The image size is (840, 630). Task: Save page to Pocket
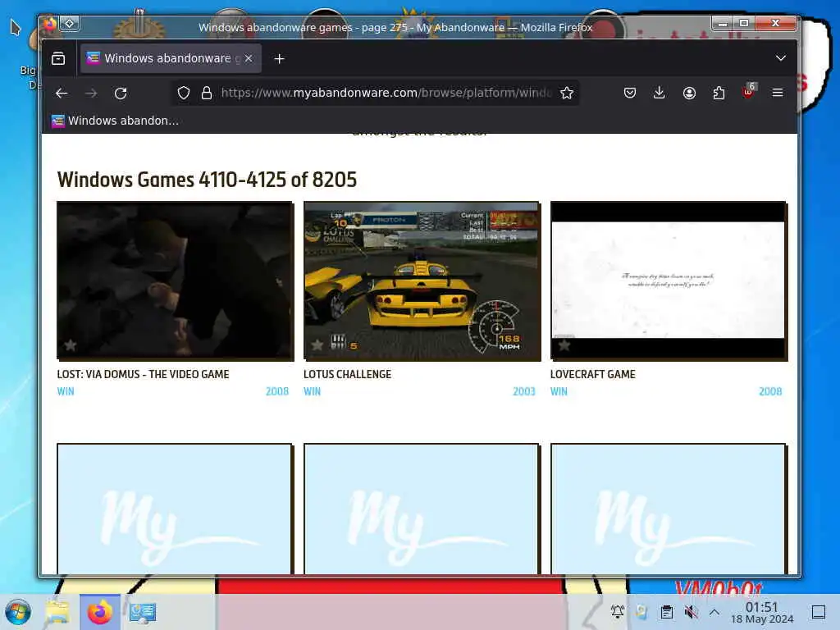629,93
